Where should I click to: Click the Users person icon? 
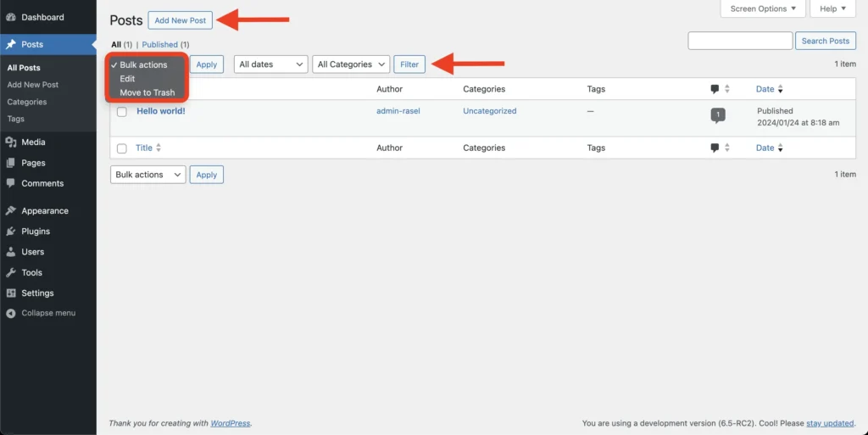coord(10,252)
